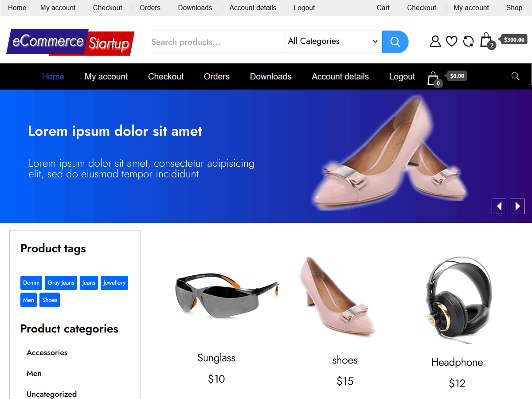Image resolution: width=532 pixels, height=399 pixels.
Task: Click the wishlist heart icon
Action: point(451,41)
